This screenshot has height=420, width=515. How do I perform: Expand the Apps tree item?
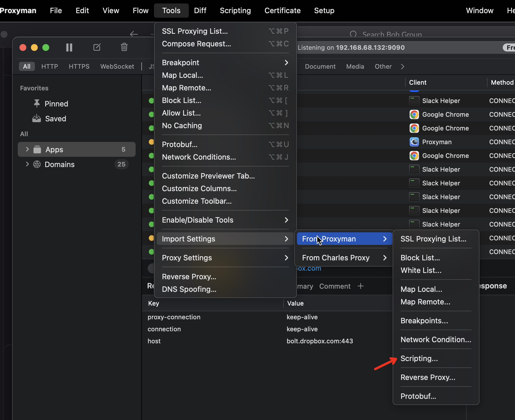pos(27,149)
